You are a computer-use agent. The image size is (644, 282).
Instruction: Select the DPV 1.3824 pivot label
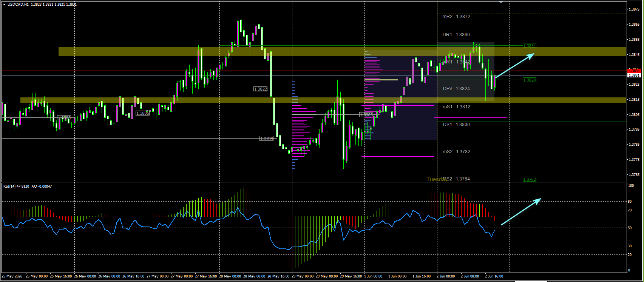[x=456, y=89]
